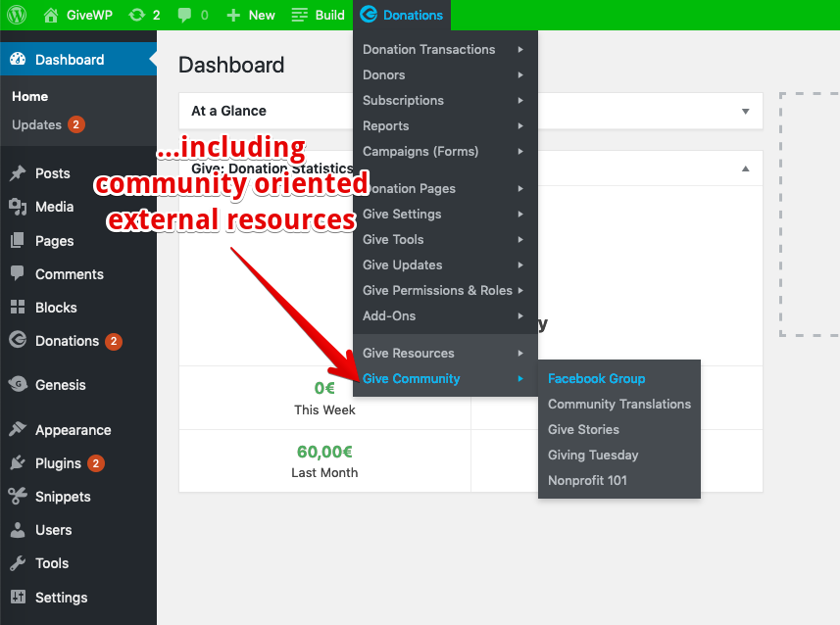Click the Comments speech bubble sidebar icon
840x625 pixels.
coord(18,273)
